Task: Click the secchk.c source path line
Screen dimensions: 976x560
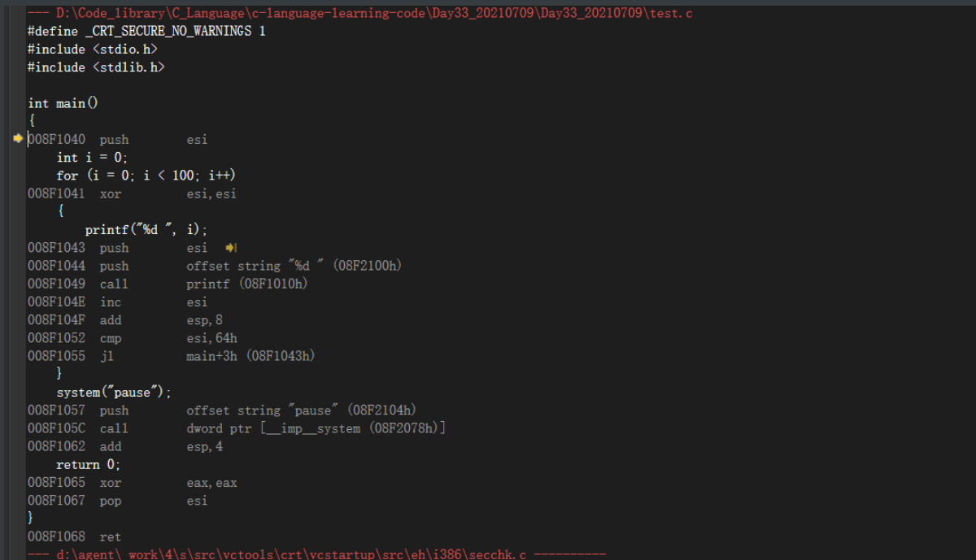Action: coord(316,553)
